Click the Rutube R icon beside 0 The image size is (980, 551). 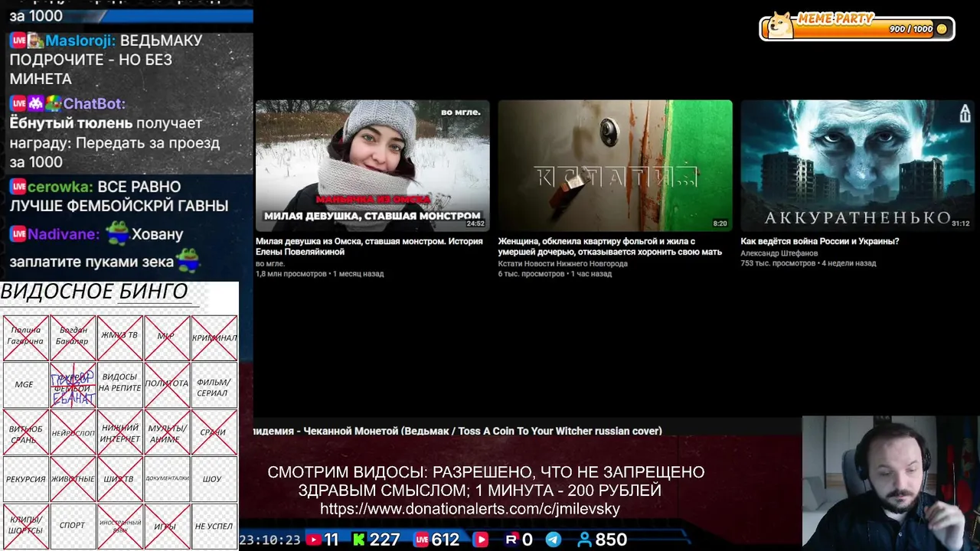tap(511, 540)
